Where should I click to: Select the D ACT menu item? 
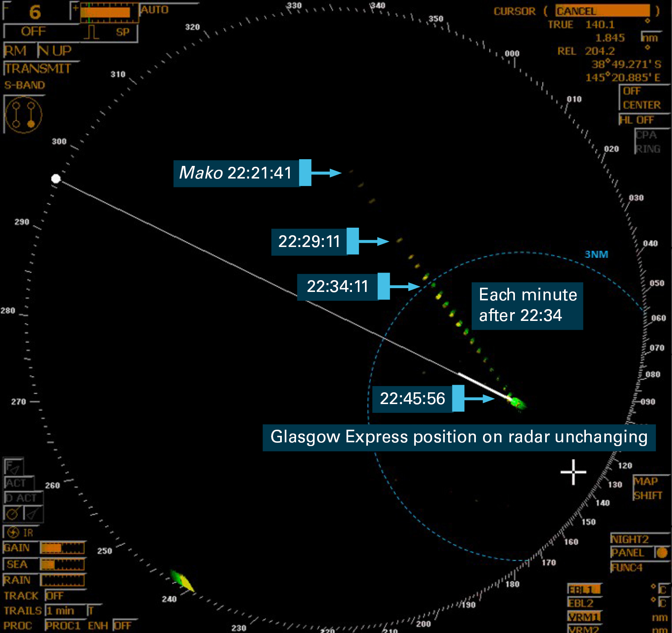coord(23,498)
